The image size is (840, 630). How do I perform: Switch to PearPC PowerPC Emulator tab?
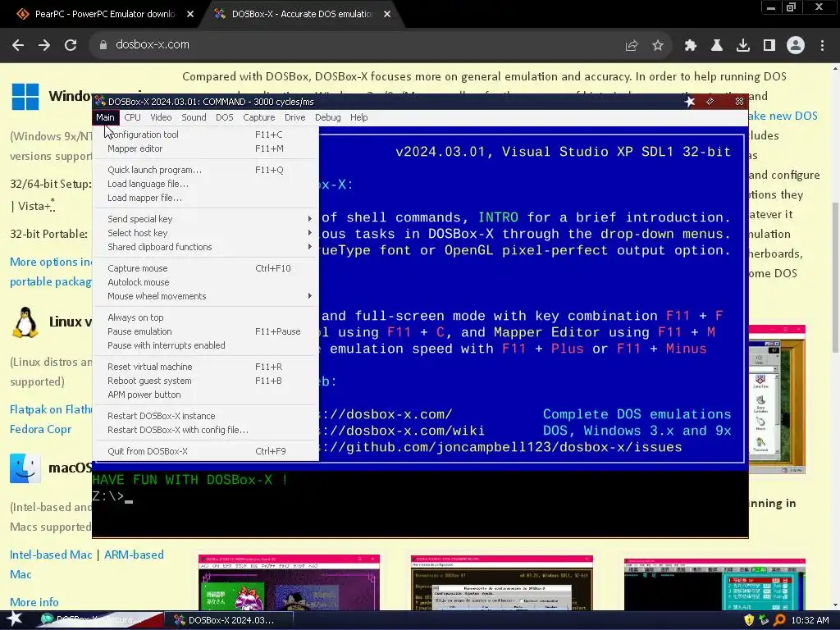(x=104, y=15)
